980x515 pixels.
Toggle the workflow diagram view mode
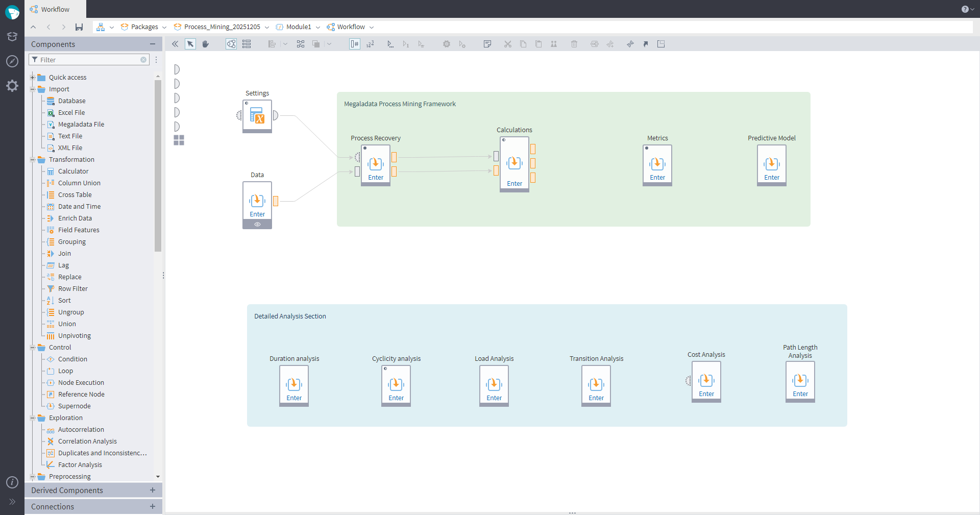(x=231, y=44)
